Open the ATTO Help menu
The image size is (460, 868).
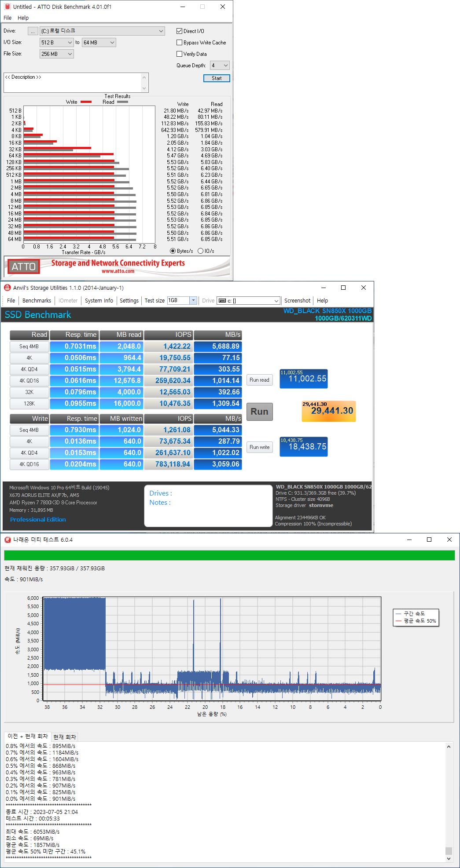23,18
